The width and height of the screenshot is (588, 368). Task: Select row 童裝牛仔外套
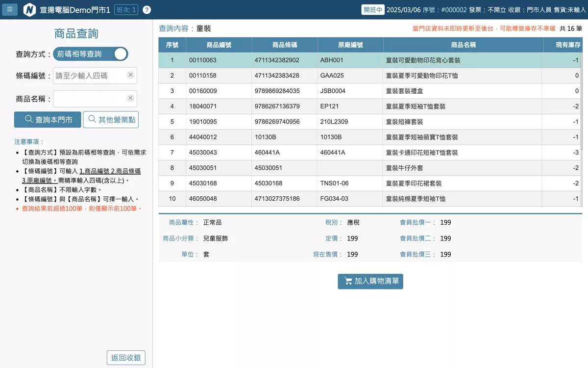[370, 168]
